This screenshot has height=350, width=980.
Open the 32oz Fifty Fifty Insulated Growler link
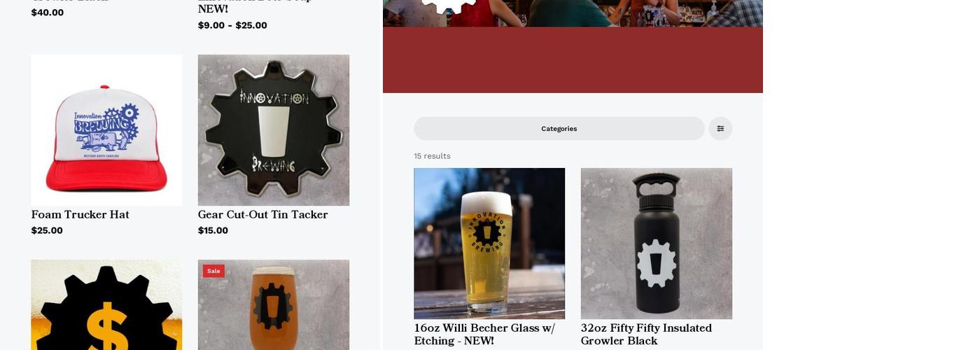coord(646,335)
